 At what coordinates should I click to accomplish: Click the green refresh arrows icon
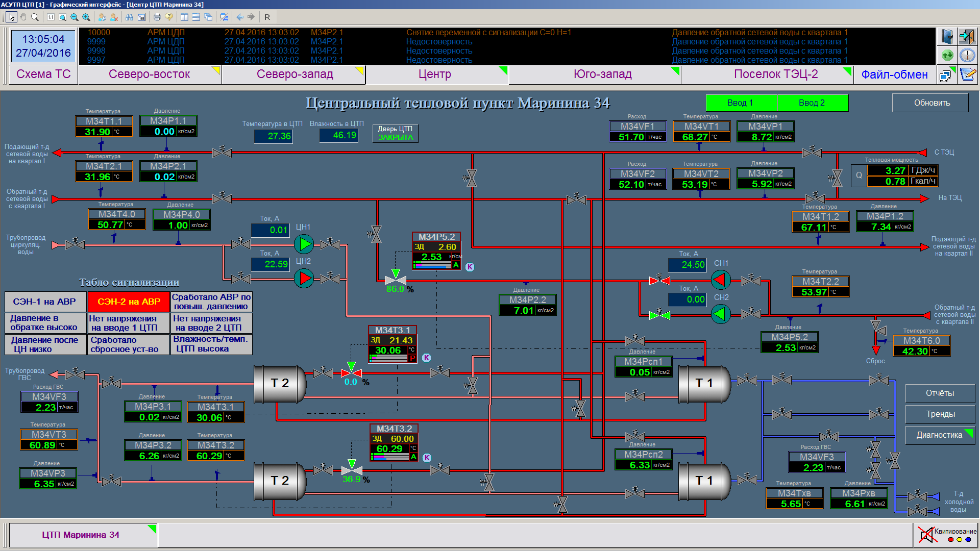[947, 55]
